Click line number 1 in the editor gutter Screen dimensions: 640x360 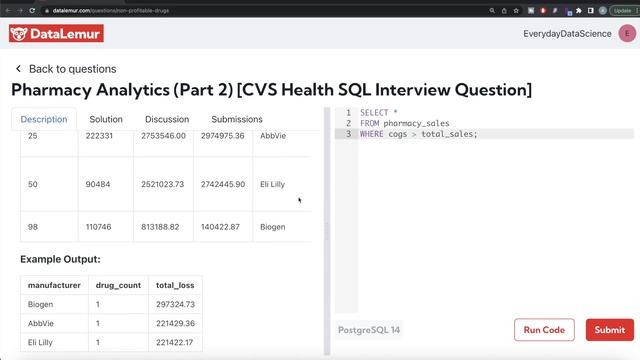coord(348,112)
